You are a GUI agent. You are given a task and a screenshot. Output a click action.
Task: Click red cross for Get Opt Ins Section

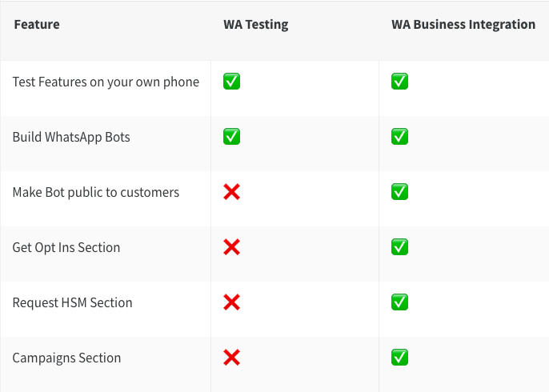point(231,247)
